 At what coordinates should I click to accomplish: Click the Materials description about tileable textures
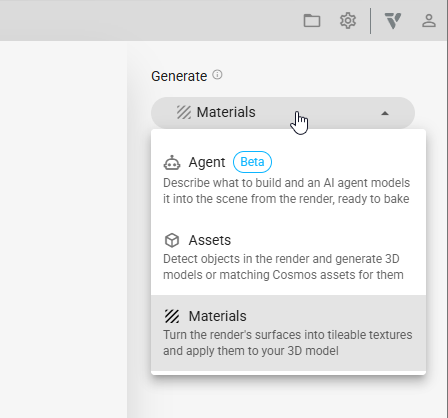(288, 343)
